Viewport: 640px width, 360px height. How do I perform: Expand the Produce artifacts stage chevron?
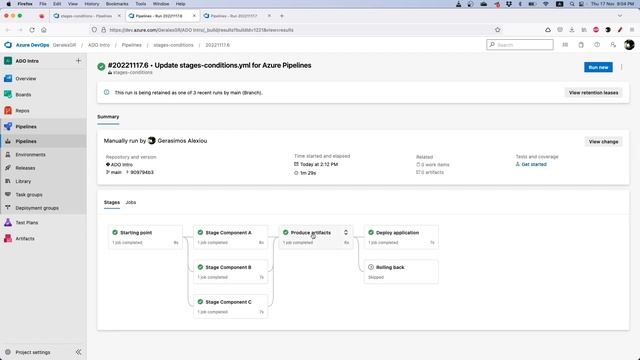point(346,232)
